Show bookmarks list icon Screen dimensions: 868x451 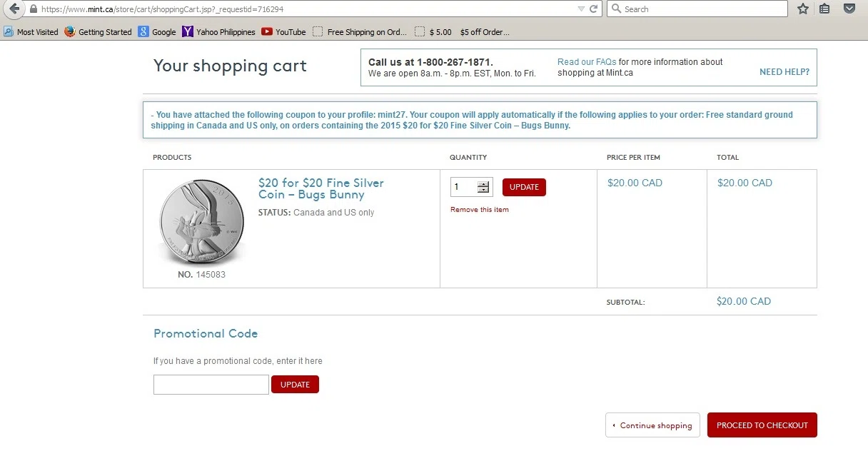825,9
